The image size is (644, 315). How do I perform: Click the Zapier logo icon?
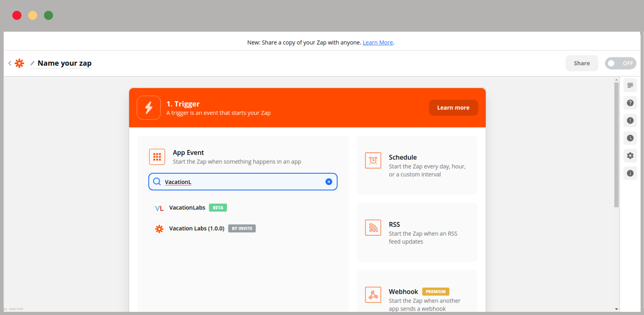[19, 63]
